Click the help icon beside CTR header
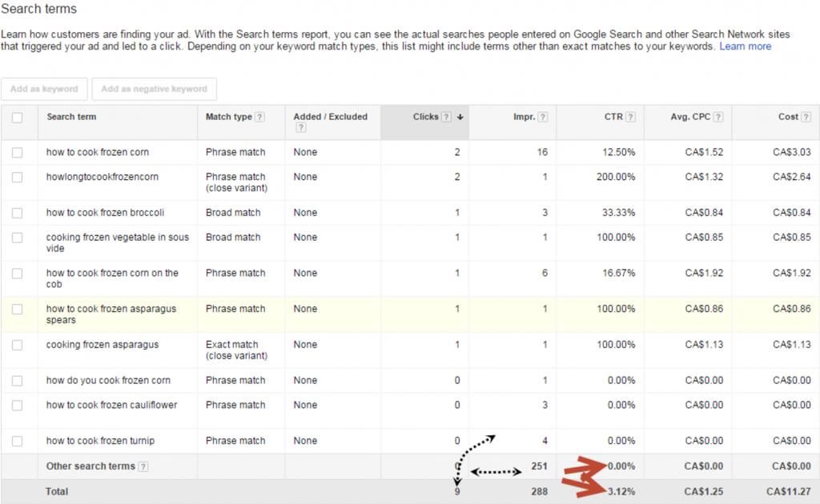The image size is (820, 504). click(x=630, y=117)
